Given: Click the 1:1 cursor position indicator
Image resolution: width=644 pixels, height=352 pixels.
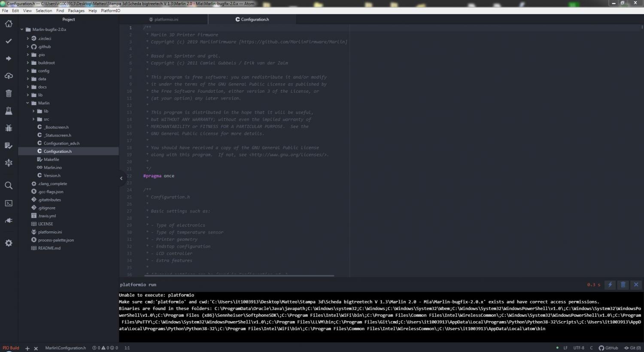Looking at the screenshot, I should [x=127, y=348].
